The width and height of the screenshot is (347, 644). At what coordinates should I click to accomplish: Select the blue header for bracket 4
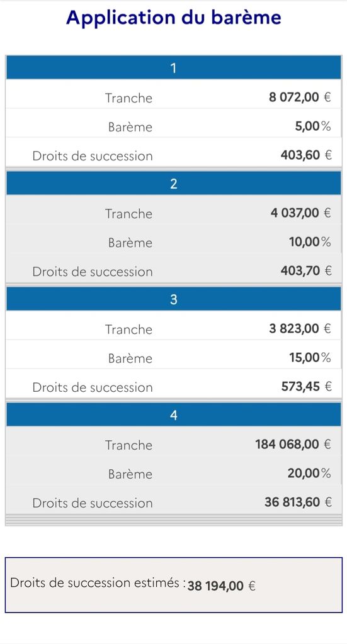[174, 415]
